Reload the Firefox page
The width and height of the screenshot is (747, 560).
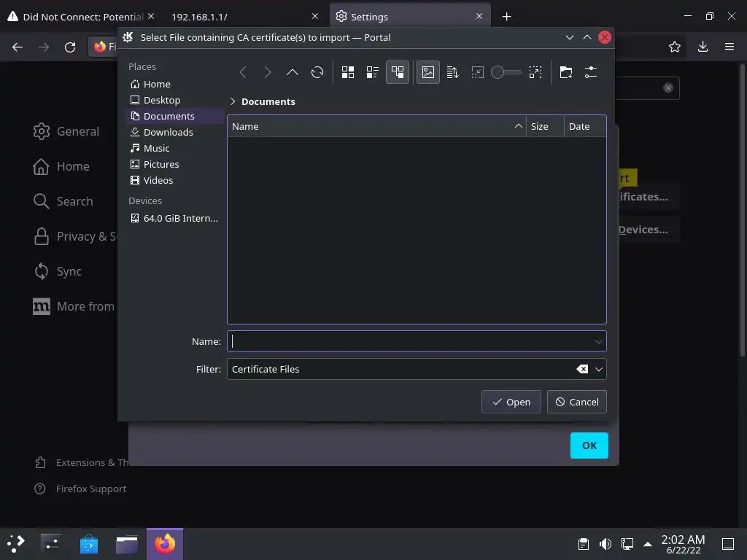click(x=70, y=47)
